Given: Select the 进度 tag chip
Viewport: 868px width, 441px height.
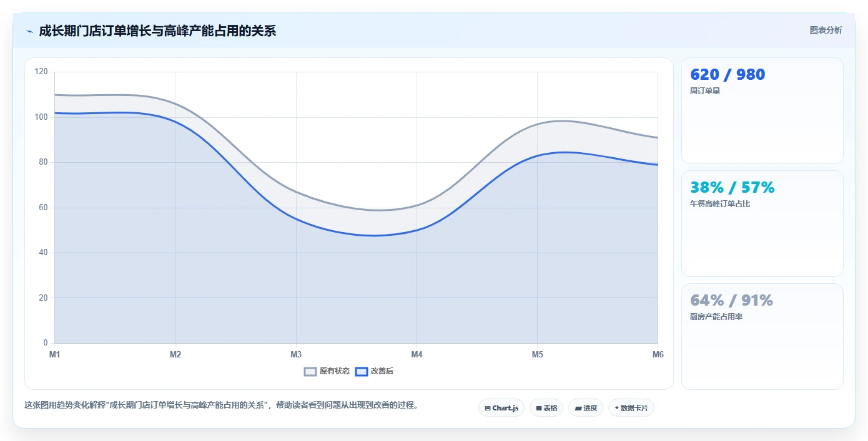Looking at the screenshot, I should (x=586, y=408).
